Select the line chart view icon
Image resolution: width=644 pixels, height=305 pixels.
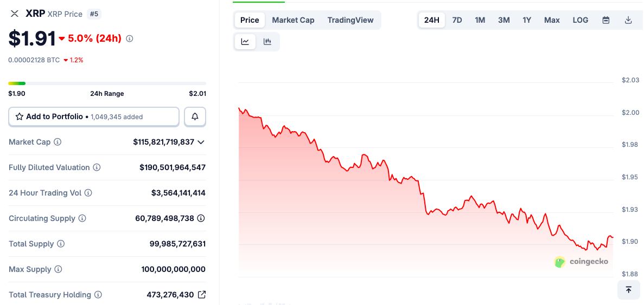click(245, 42)
